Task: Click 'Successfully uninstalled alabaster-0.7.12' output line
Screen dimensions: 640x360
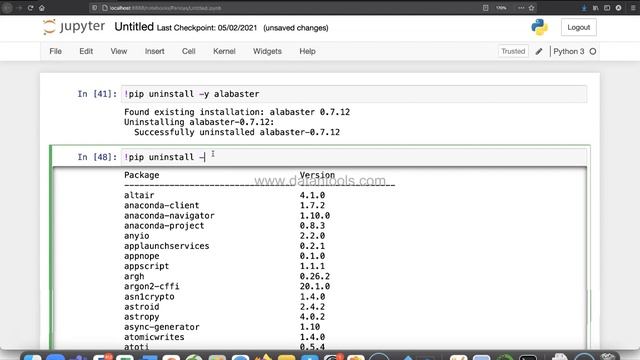Action: point(237,132)
